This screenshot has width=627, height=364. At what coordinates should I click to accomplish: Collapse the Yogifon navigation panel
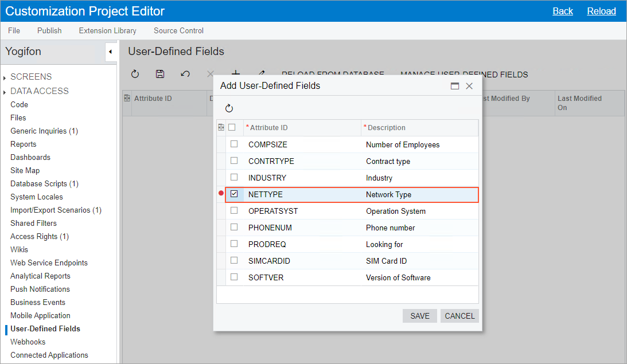point(110,52)
